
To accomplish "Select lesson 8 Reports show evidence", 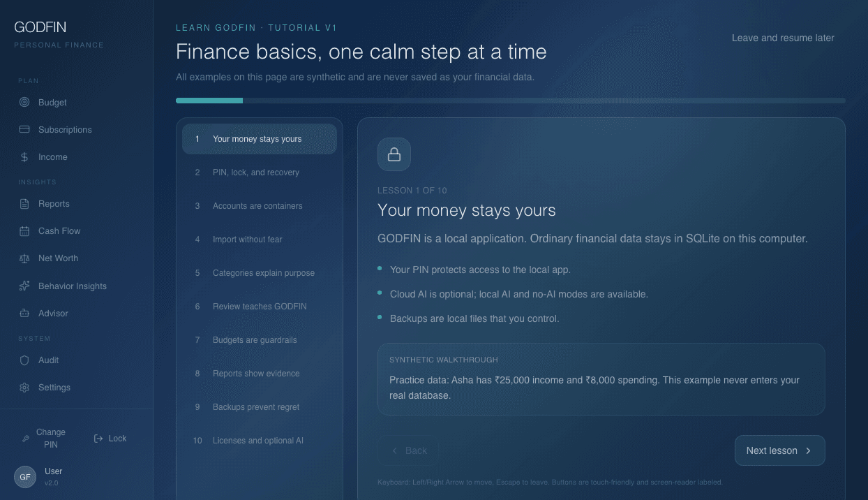I will pos(260,374).
